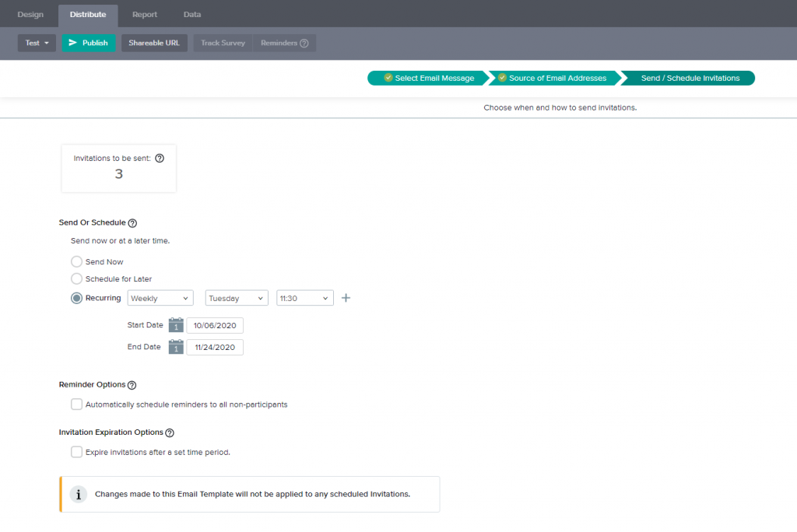Open the 11:30 time dropdown
This screenshot has height=532, width=797.
304,297
